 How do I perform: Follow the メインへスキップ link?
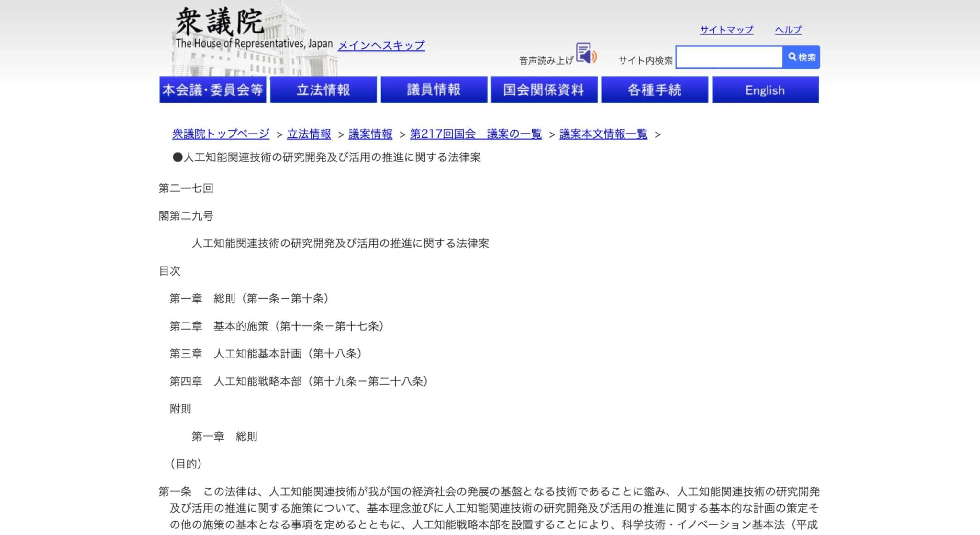(381, 45)
